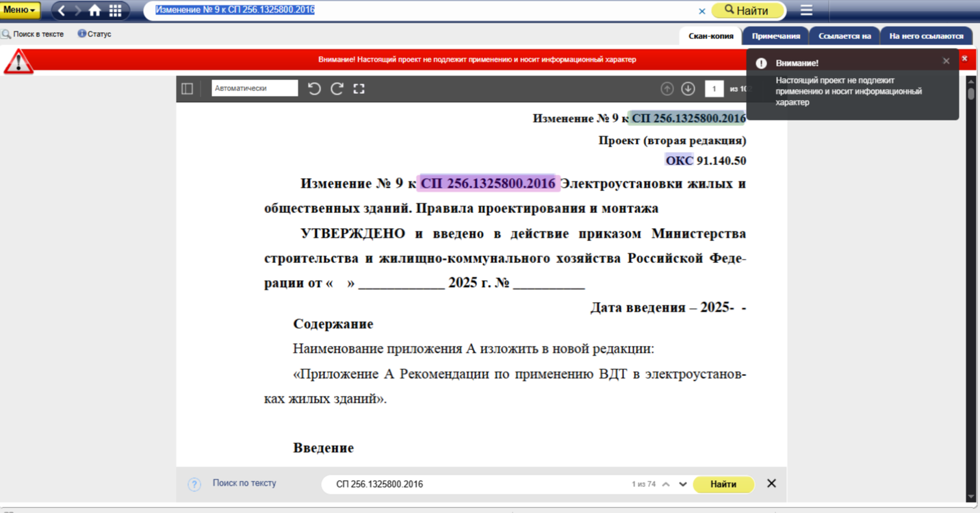
Task: Close the red warning banner
Action: pyautogui.click(x=964, y=59)
